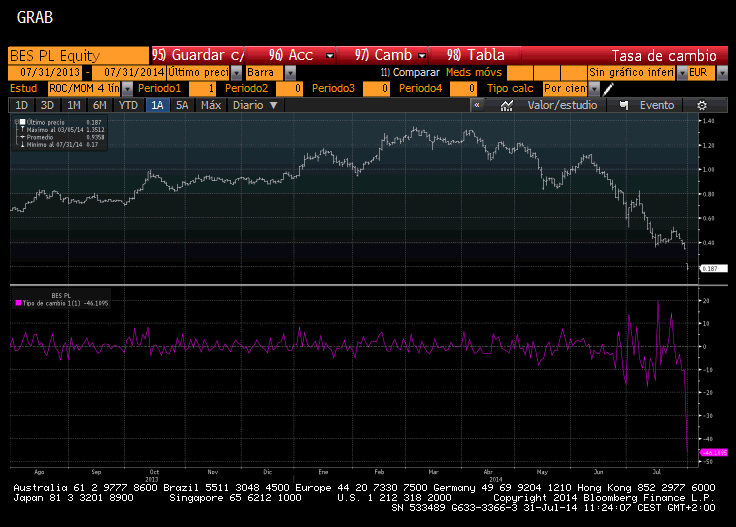Click the 95) Guardar c/ button

[x=197, y=55]
